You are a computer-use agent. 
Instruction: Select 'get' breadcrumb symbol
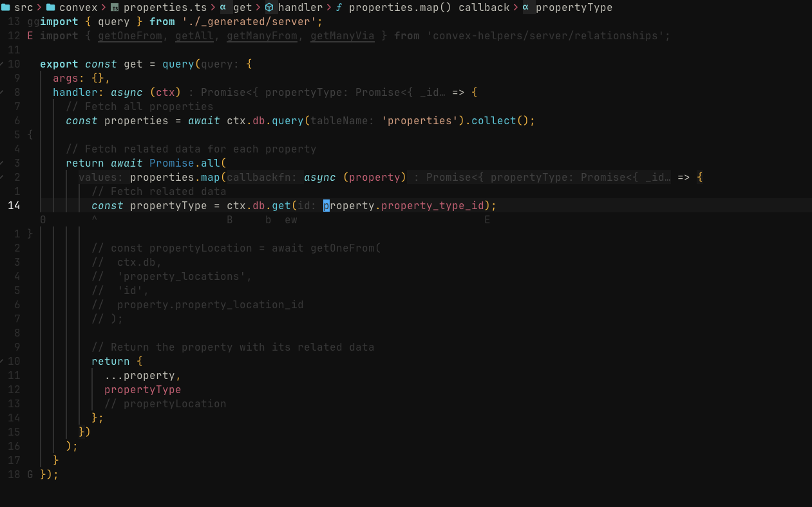click(x=243, y=8)
